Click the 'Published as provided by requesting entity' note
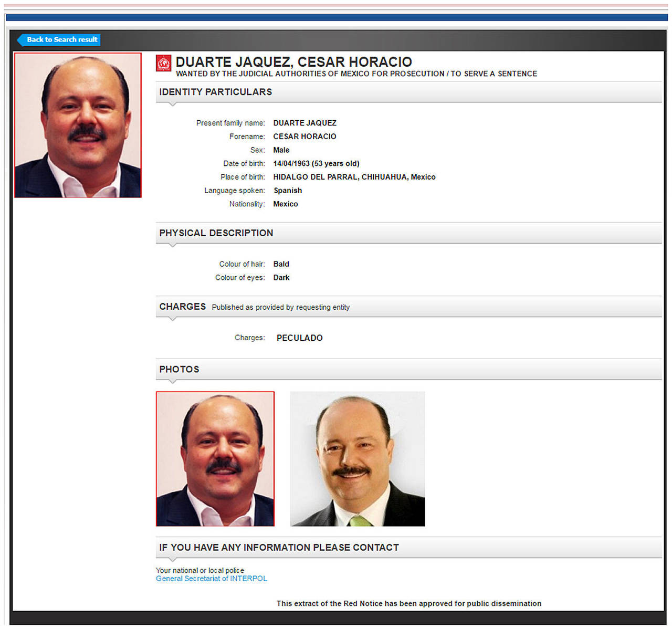The image size is (672, 629). pos(280,307)
